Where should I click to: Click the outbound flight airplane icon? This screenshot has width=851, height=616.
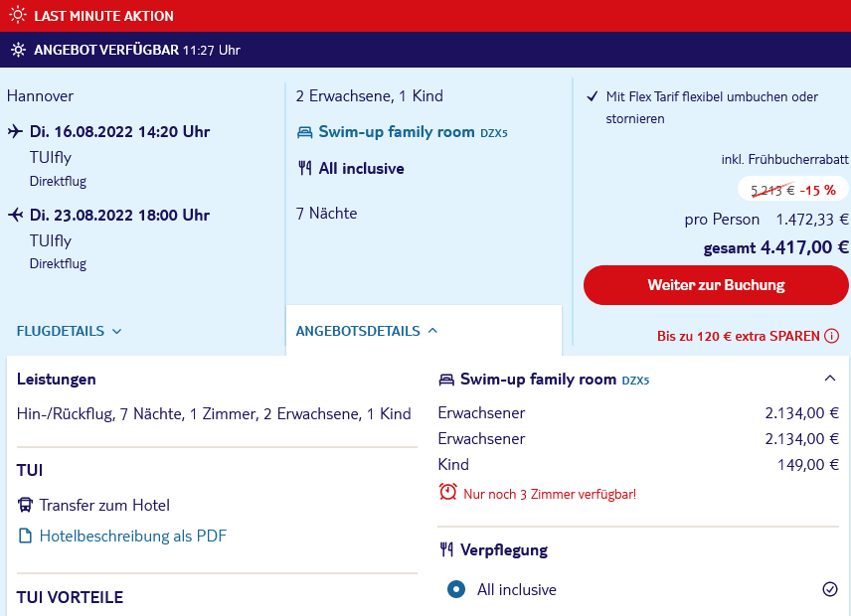click(15, 131)
